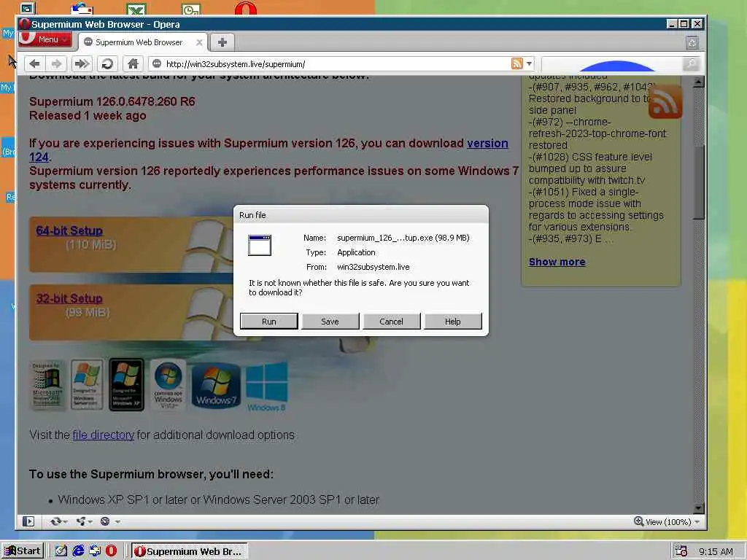Click the sync icon in quick launch
This screenshot has width=747, height=560.
point(95,551)
